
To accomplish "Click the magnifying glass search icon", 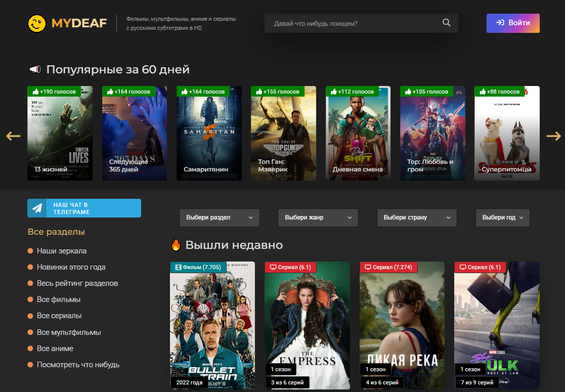I will [446, 23].
